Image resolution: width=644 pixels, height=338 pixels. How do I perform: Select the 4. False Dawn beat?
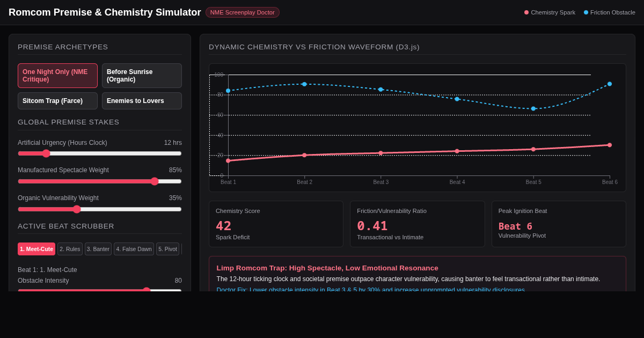(x=134, y=249)
